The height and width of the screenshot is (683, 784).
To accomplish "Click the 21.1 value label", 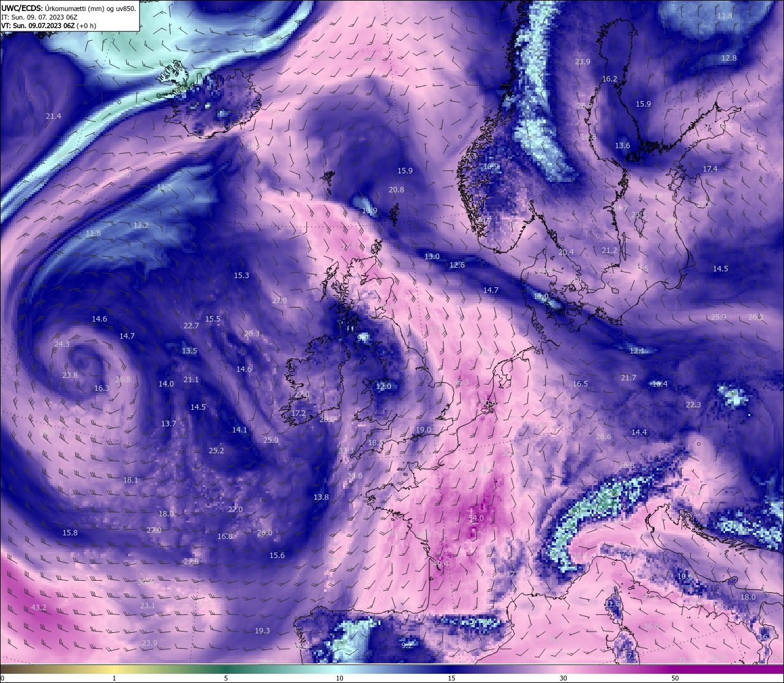I will [191, 380].
